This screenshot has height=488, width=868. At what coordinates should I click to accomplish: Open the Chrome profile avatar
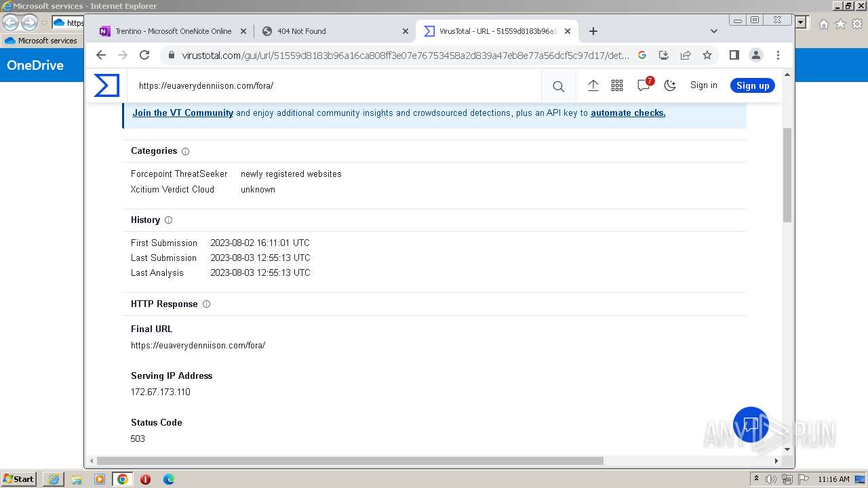coord(756,55)
